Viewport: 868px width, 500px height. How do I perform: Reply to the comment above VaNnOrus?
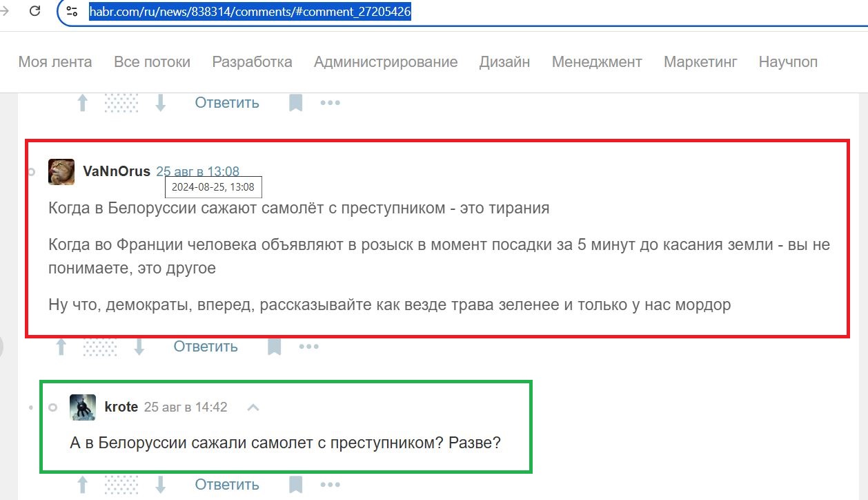click(227, 103)
